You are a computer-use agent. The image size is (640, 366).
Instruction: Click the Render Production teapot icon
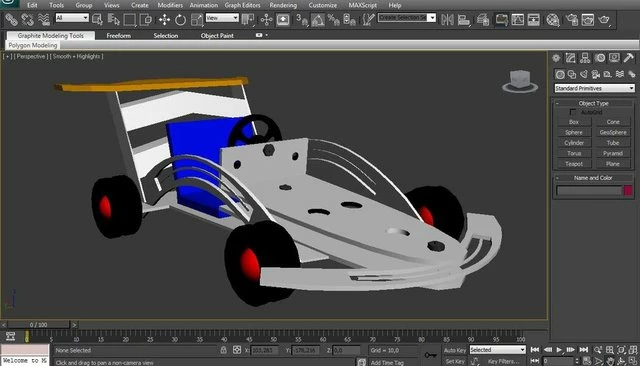point(604,19)
